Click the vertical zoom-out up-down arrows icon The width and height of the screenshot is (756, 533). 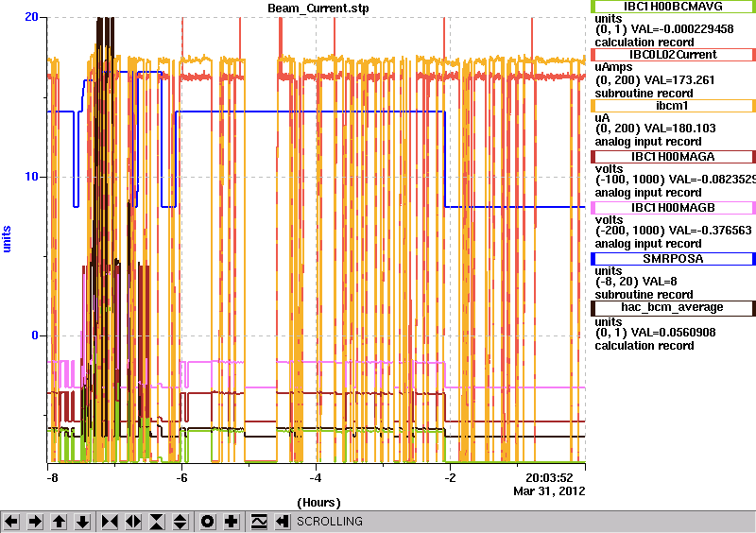(x=180, y=522)
